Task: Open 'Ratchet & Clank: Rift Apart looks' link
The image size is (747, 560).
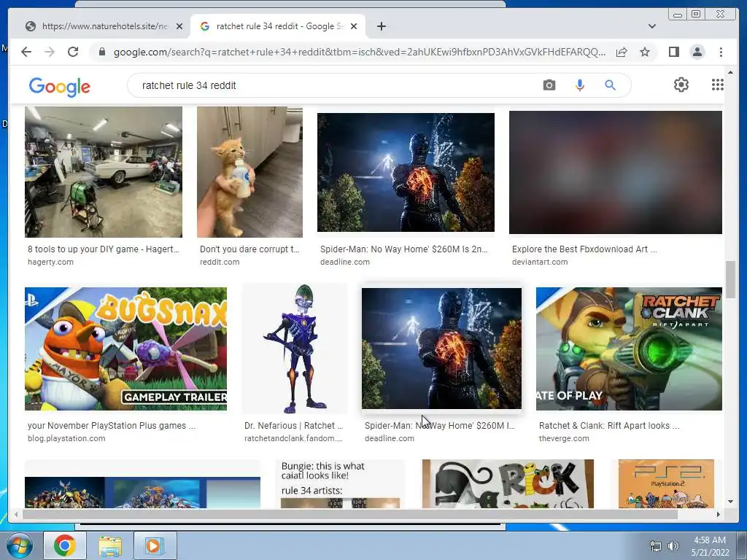Action: pyautogui.click(x=609, y=426)
